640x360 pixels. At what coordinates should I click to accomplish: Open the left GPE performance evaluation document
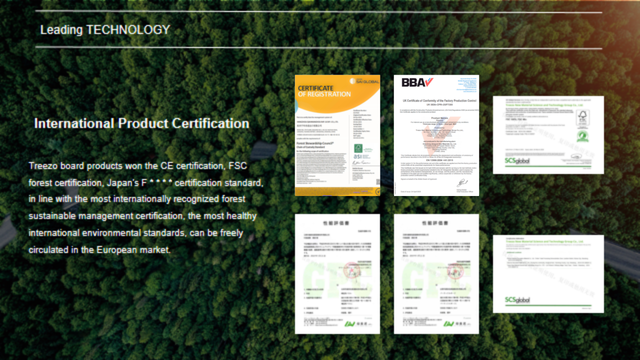pos(338,274)
